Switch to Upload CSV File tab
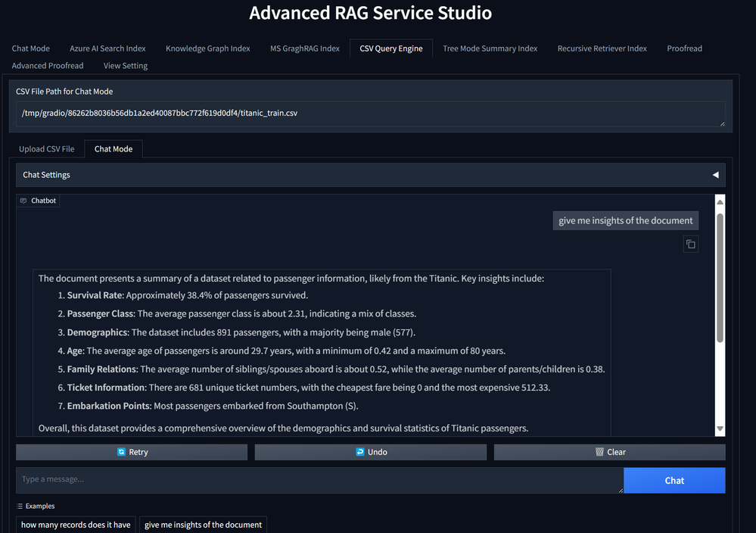The image size is (756, 533). [x=47, y=149]
